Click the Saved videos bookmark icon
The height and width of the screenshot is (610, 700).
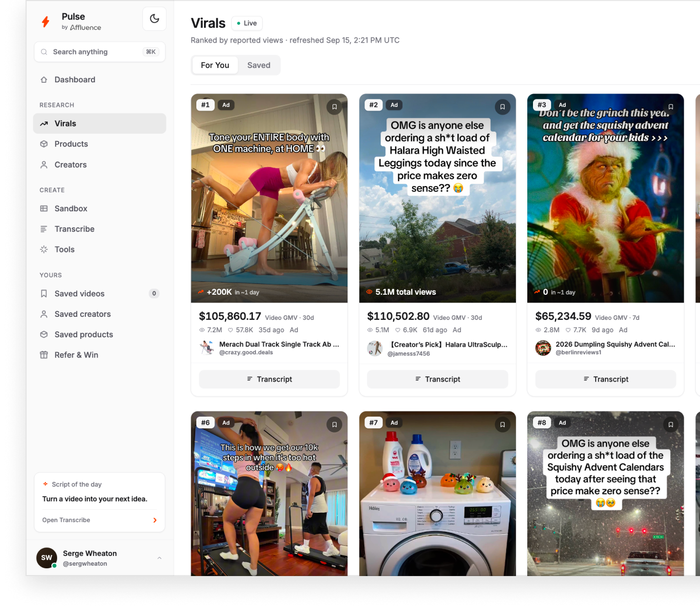click(x=44, y=294)
